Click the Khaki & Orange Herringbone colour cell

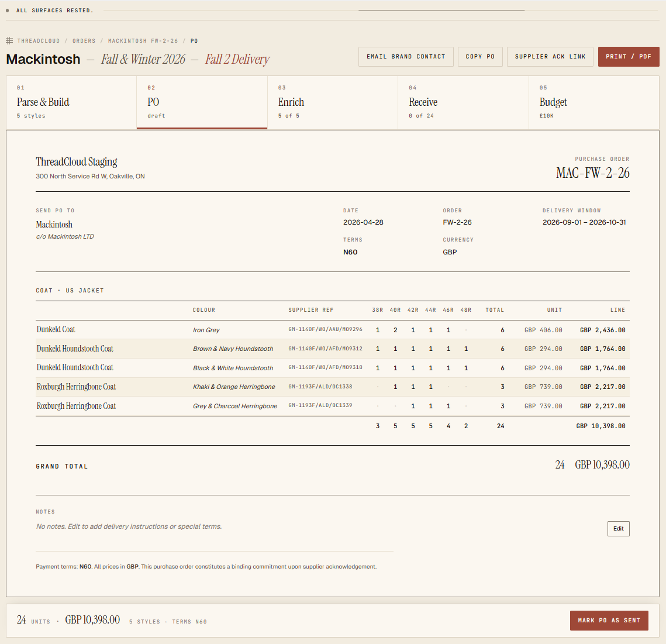point(234,387)
